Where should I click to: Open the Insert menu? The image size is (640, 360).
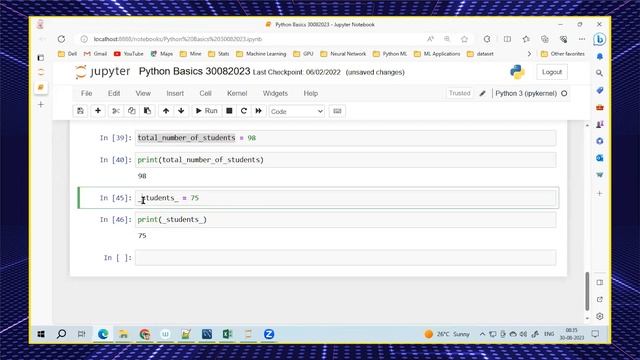coord(175,93)
